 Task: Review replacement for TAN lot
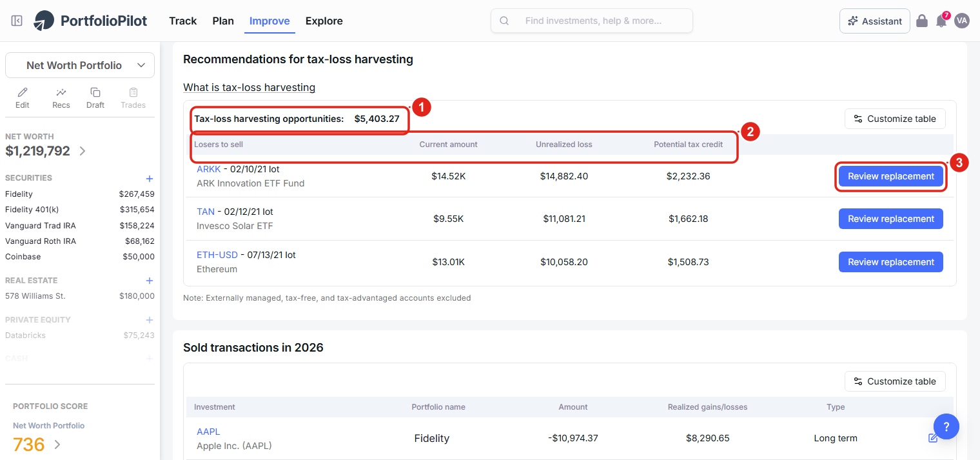pos(890,219)
